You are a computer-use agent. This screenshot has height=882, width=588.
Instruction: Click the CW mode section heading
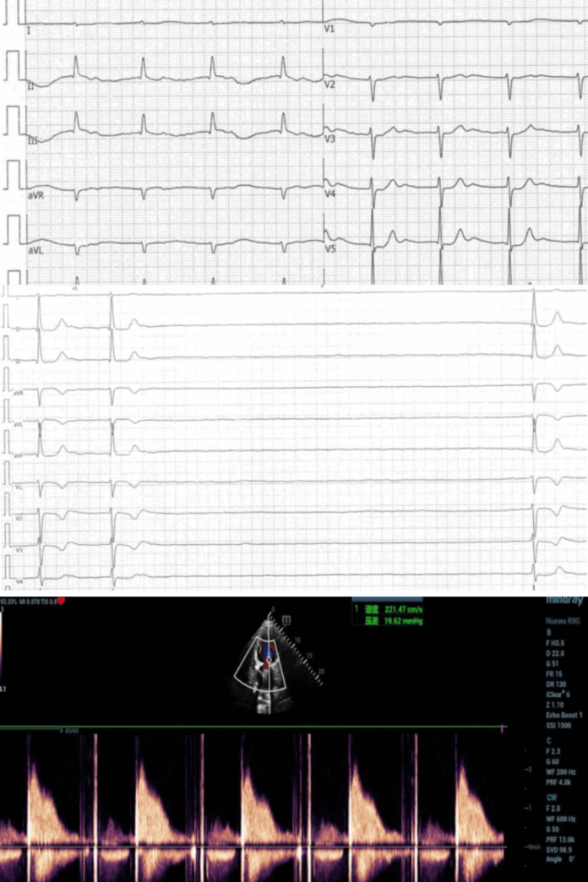[552, 798]
